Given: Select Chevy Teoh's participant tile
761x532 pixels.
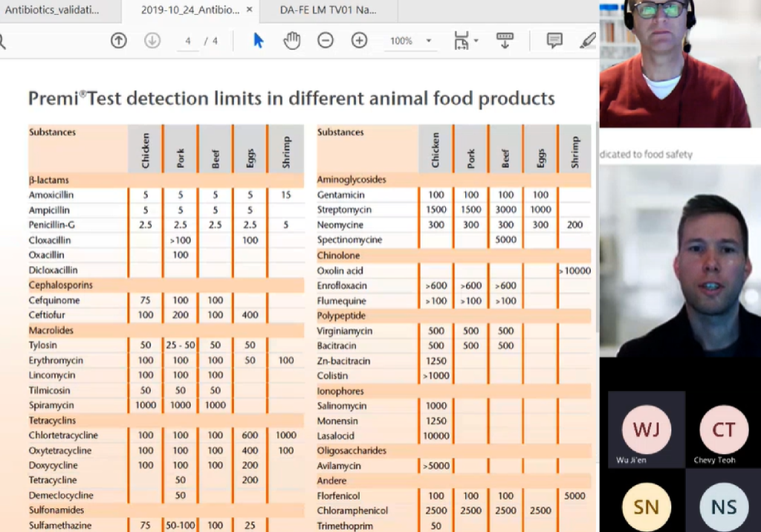Looking at the screenshot, I should pyautogui.click(x=723, y=429).
